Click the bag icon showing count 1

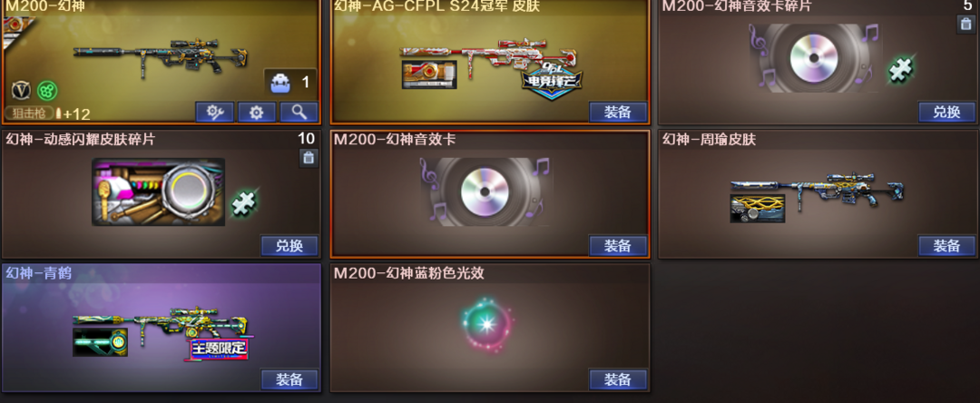(x=280, y=83)
